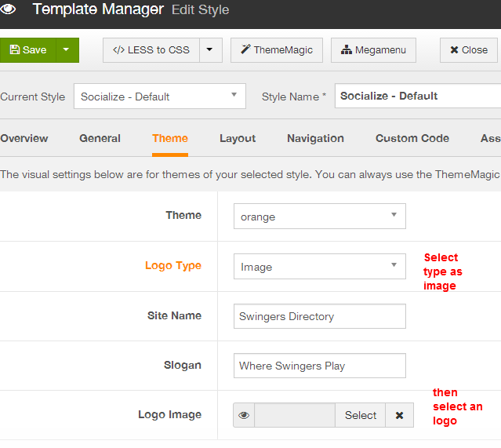Switch to the Overview tab
This screenshot has width=501, height=448.
[x=24, y=139]
